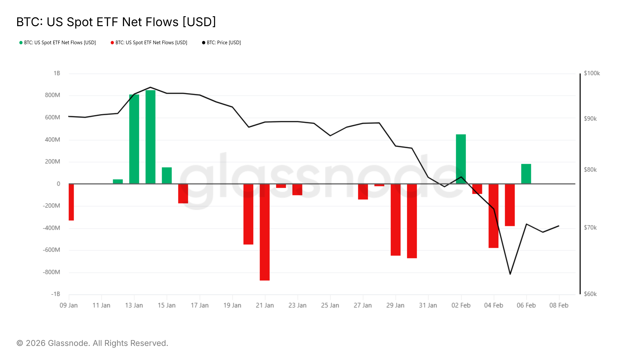This screenshot has height=362, width=644.
Task: Click the Glassnode copyright notice
Action: [92, 343]
